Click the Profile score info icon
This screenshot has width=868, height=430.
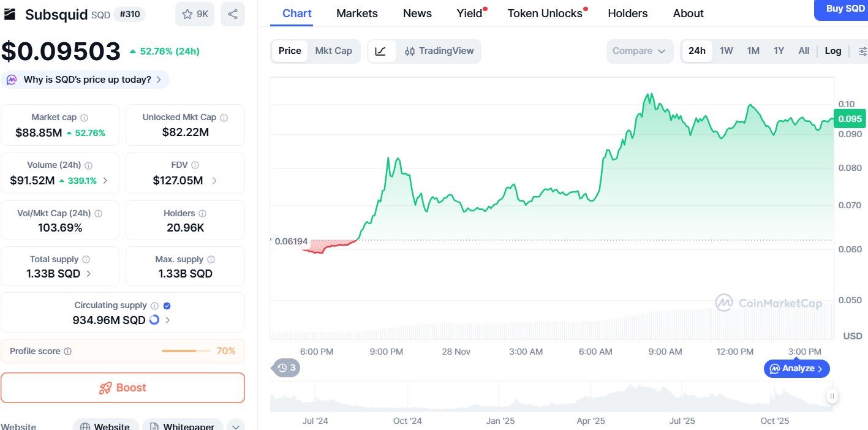point(68,352)
